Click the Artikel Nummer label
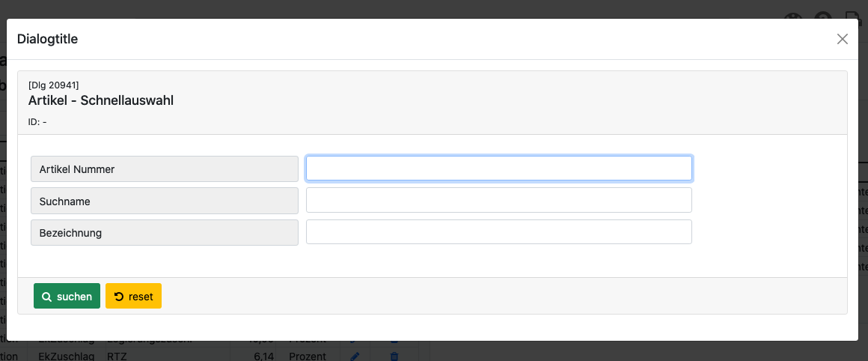 tap(164, 169)
